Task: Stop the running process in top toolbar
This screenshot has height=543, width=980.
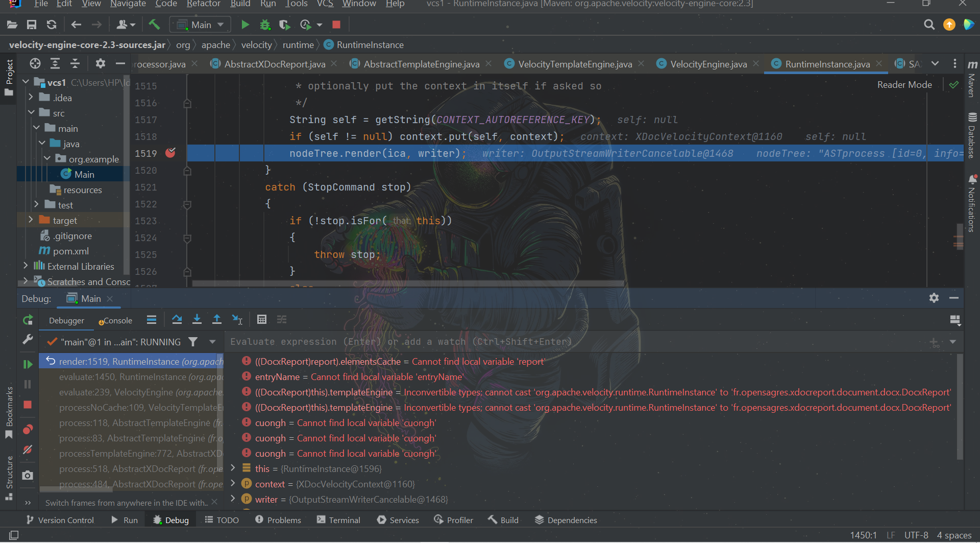Action: [336, 25]
